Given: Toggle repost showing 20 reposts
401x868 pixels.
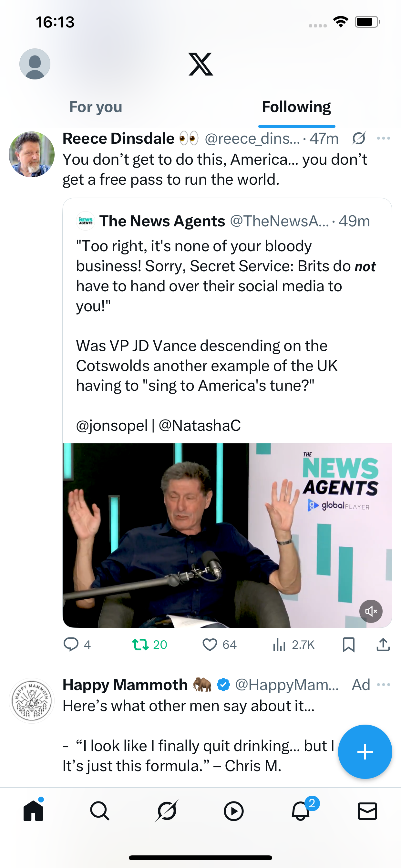Looking at the screenshot, I should 149,645.
